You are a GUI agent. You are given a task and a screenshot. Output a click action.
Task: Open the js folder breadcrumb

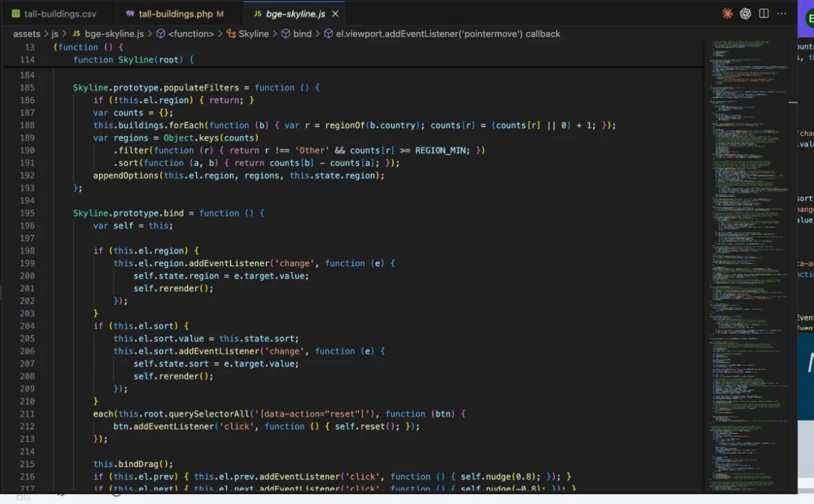[55, 33]
